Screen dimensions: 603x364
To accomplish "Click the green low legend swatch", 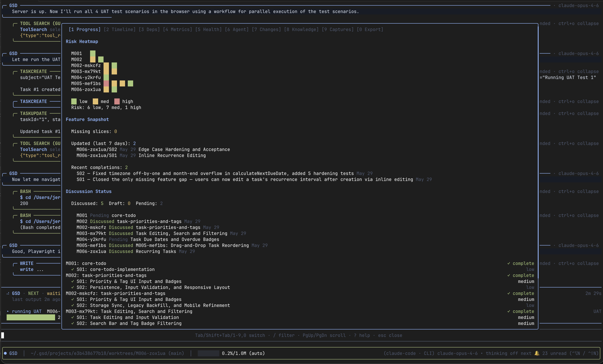I will click(74, 102).
